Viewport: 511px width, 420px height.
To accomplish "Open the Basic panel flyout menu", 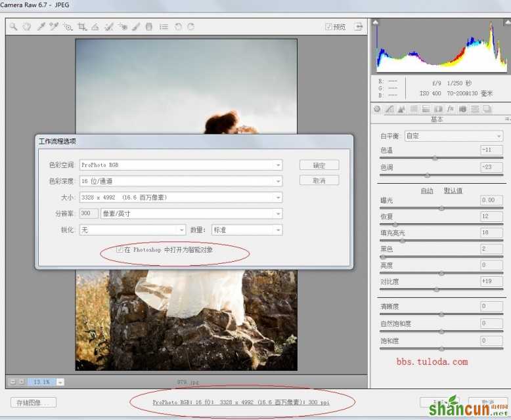I will pos(508,119).
